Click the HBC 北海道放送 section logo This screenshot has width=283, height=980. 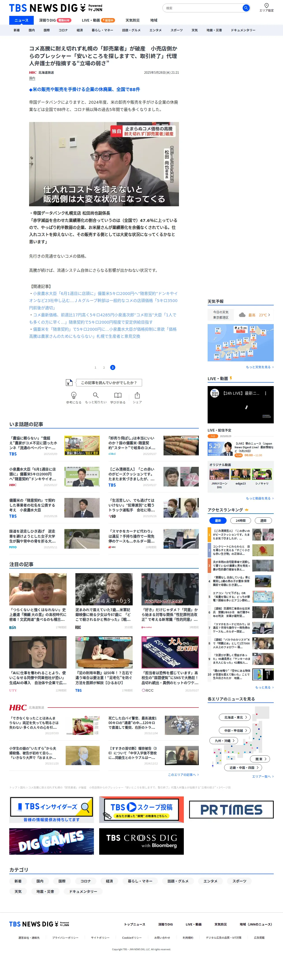[x=18, y=708]
